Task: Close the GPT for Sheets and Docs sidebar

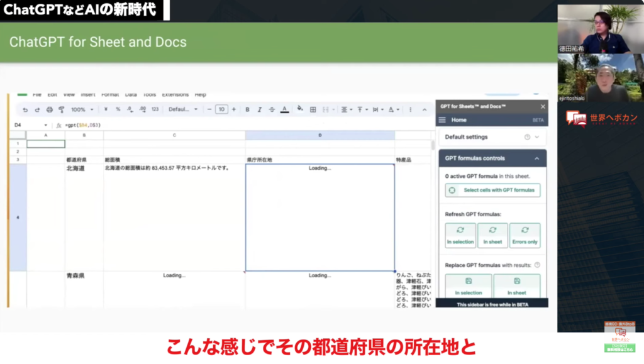Action: [543, 107]
